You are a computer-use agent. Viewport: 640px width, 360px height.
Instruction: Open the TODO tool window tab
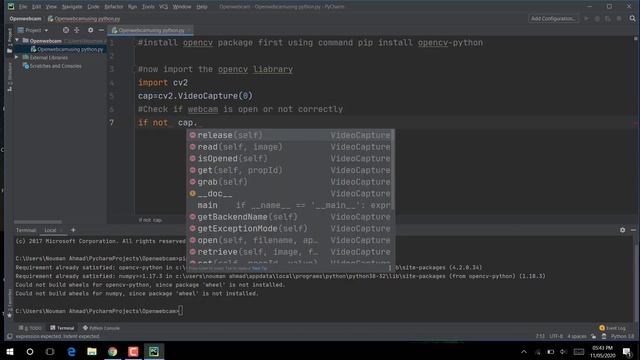[x=30, y=328]
